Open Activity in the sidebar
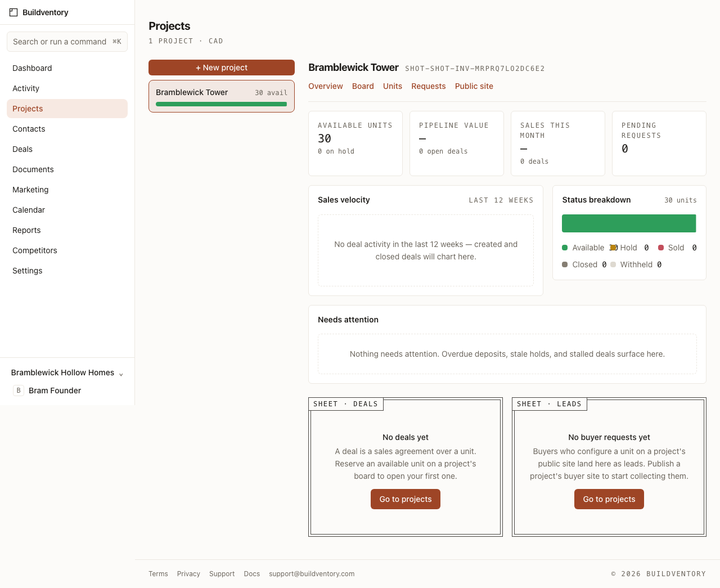720x588 pixels. pos(67,88)
